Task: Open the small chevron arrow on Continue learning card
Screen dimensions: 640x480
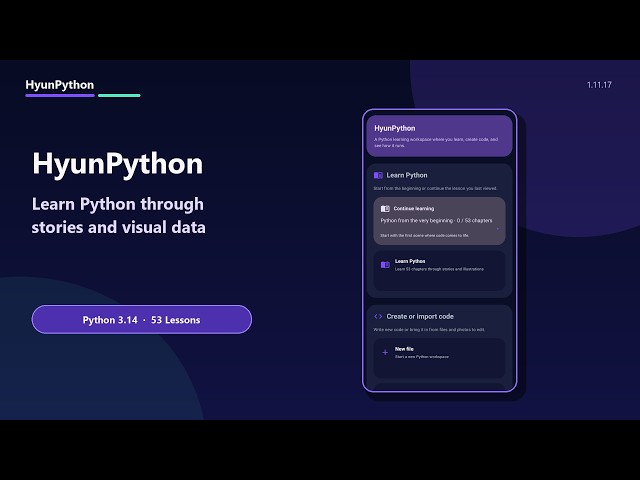Action: (497, 229)
